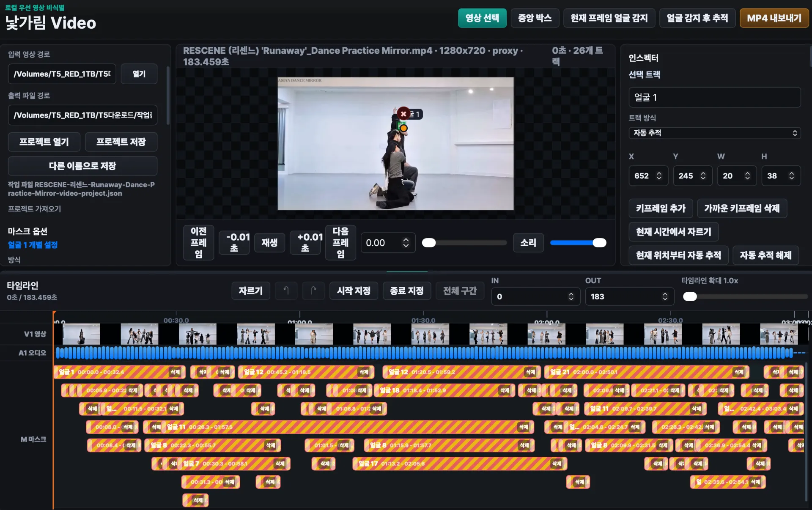812x510 pixels.
Task: Click the redo arrow before 시작 지정
Action: 313,291
